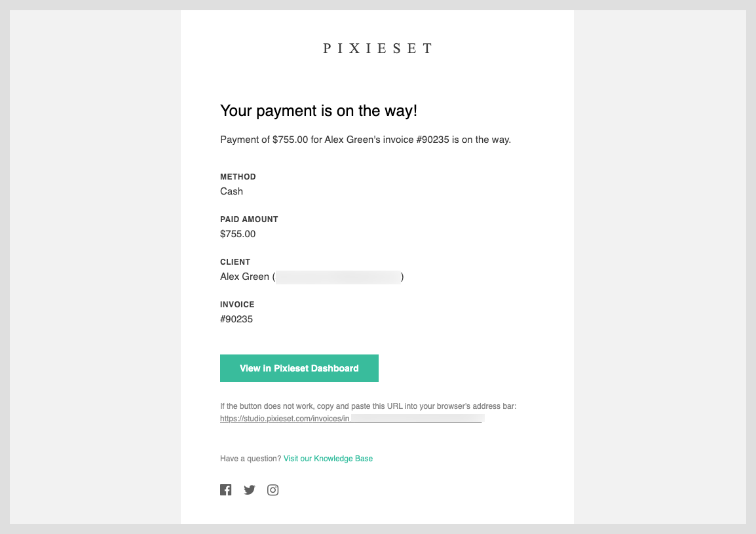Select the INVOICE label
This screenshot has height=534, width=756.
tap(237, 305)
